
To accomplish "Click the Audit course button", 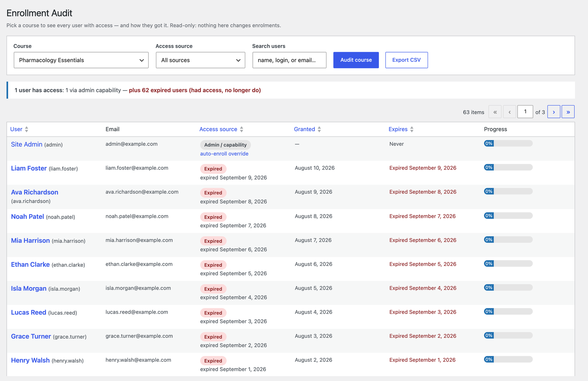I will pyautogui.click(x=356, y=60).
